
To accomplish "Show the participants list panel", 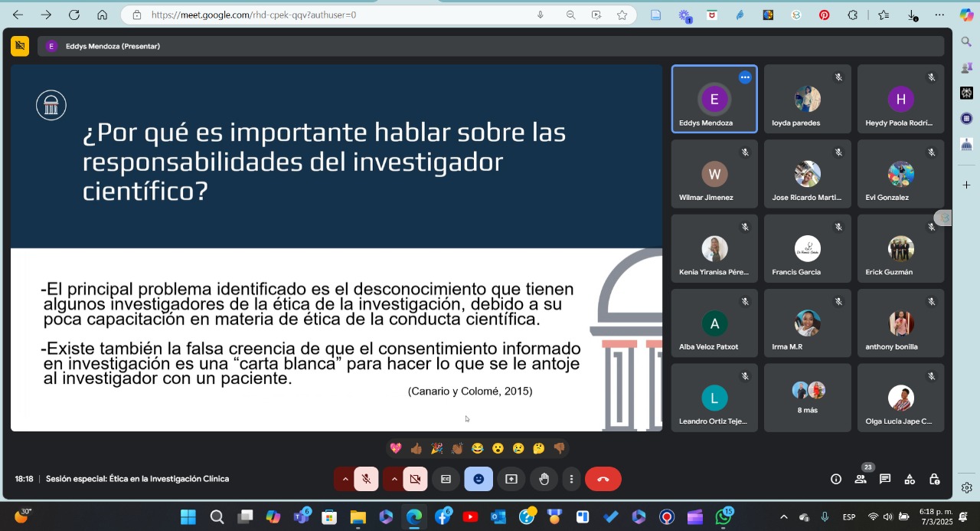I will click(861, 479).
